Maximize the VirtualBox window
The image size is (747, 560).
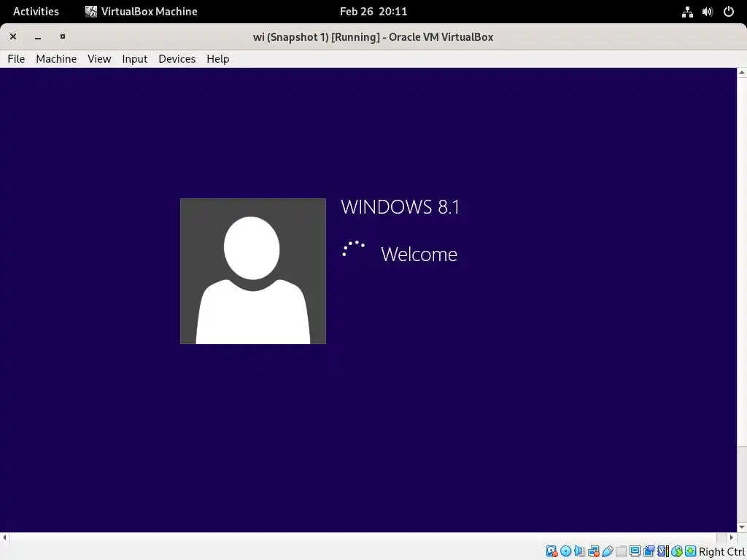tap(63, 36)
